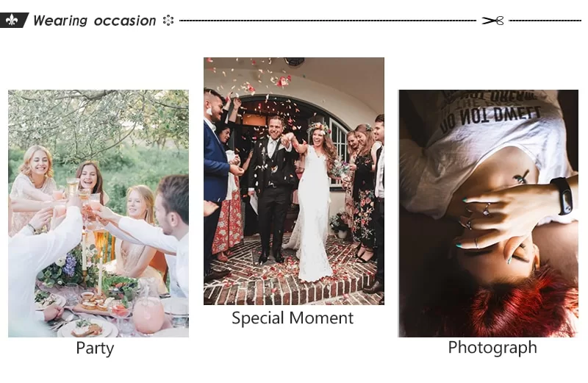Click the 'DO NOT DWELL' shirt text

coord(490,118)
